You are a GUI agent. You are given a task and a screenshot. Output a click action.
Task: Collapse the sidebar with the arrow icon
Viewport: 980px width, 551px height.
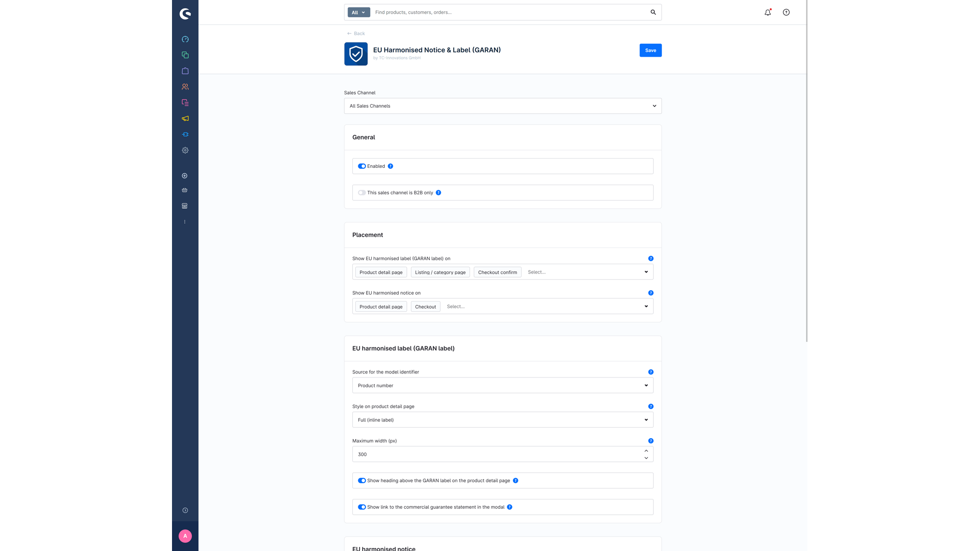point(185,510)
